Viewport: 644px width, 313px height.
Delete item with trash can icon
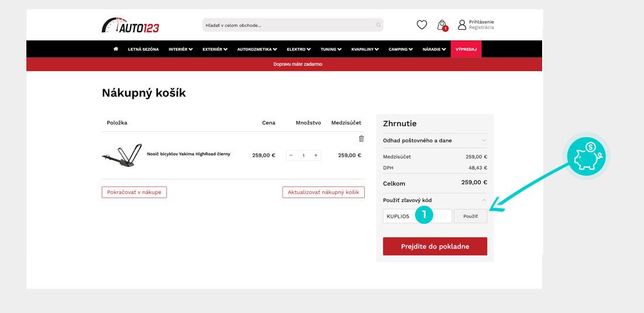361,139
